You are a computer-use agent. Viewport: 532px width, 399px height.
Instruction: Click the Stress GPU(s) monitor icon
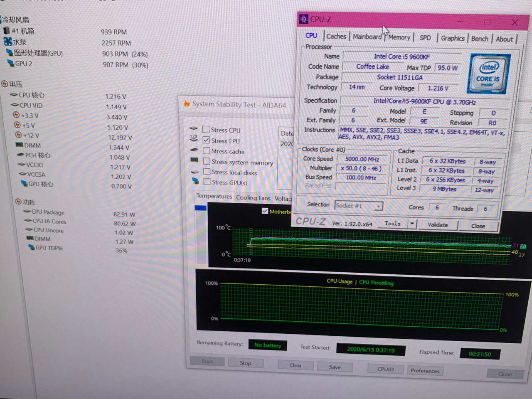pos(195,181)
